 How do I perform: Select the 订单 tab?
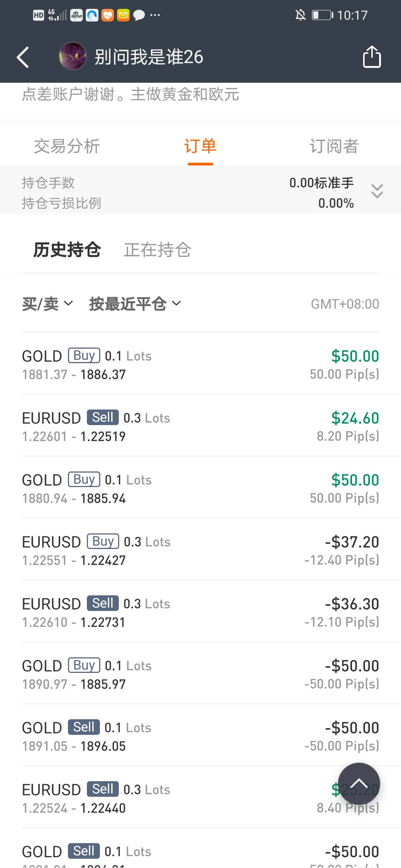tap(200, 146)
